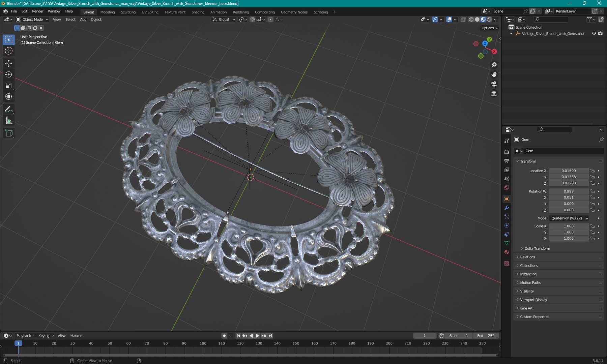Switch orthographic/perspective grid icon

[x=494, y=93]
